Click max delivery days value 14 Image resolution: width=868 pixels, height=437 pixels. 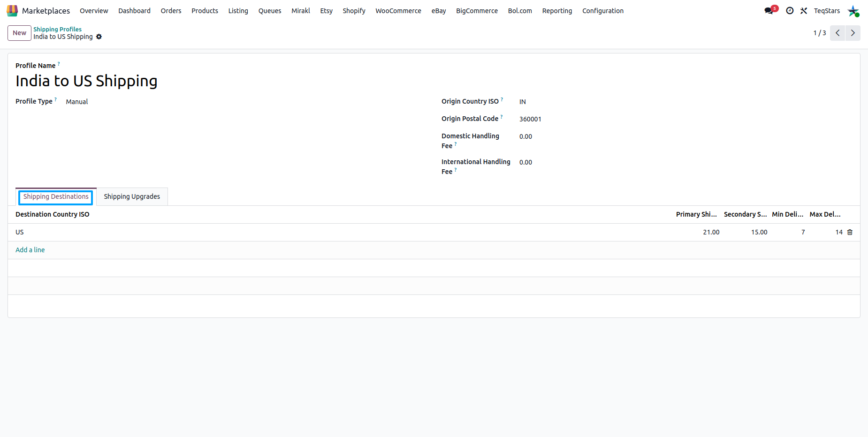839,232
